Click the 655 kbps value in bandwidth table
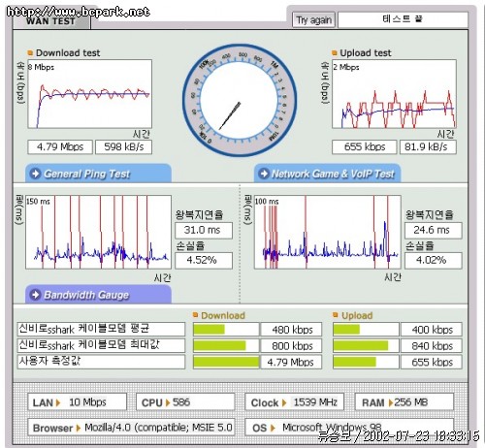This screenshot has height=448, width=485. point(432,362)
